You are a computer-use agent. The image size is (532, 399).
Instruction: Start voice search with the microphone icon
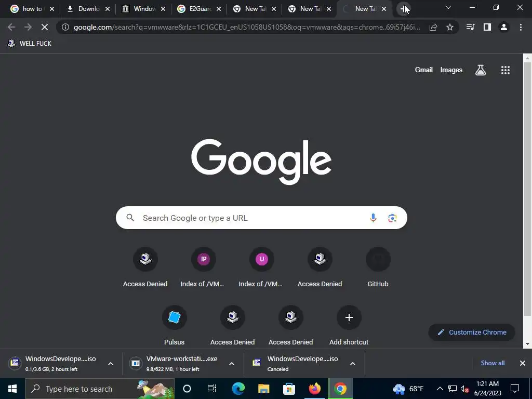click(x=373, y=218)
